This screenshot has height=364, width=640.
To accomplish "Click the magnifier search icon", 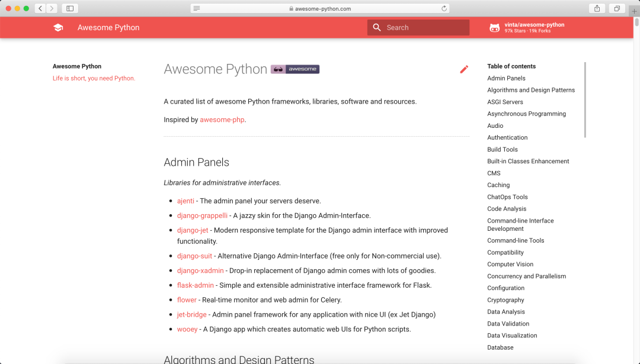I will point(377,27).
